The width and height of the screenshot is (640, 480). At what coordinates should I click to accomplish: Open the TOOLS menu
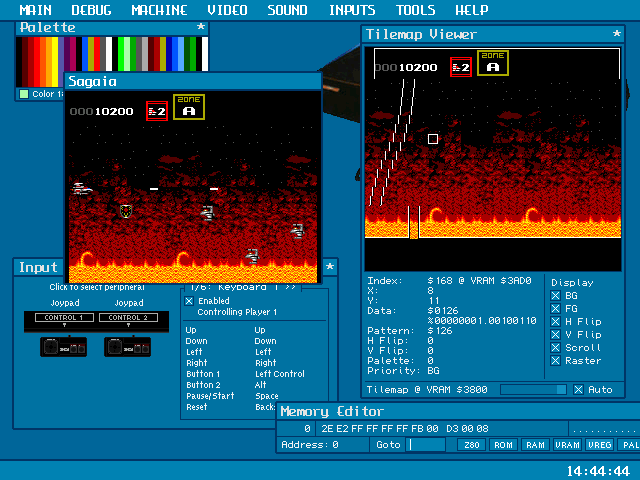point(416,10)
